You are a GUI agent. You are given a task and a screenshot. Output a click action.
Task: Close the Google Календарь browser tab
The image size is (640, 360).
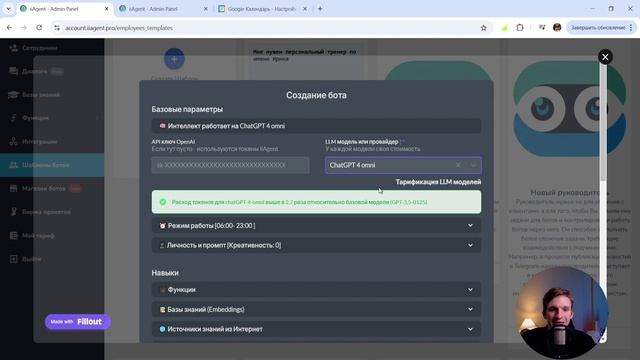304,9
